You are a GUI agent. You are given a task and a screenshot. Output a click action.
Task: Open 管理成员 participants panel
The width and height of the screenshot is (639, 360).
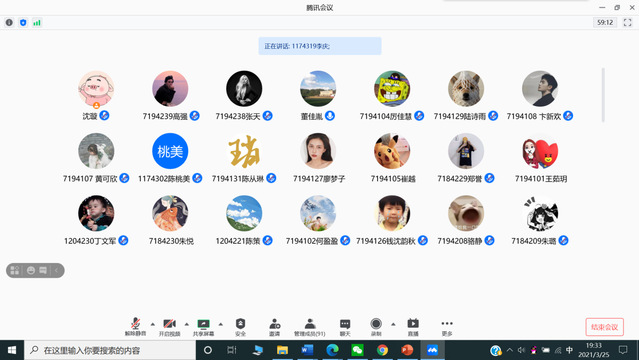click(310, 327)
